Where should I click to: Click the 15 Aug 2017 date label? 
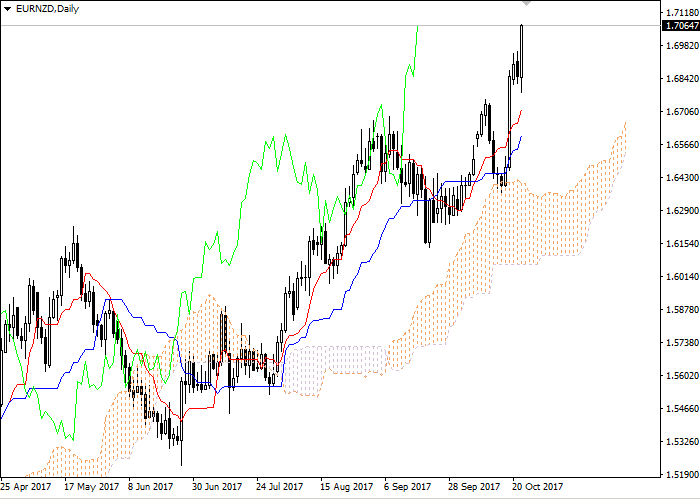pos(347,487)
